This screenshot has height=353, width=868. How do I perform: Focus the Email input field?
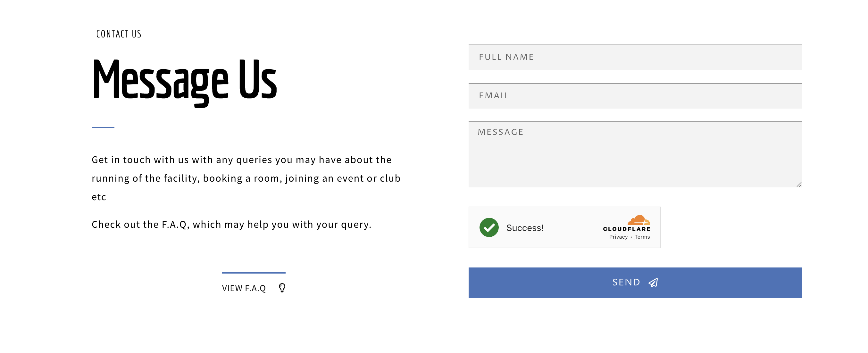(x=635, y=96)
